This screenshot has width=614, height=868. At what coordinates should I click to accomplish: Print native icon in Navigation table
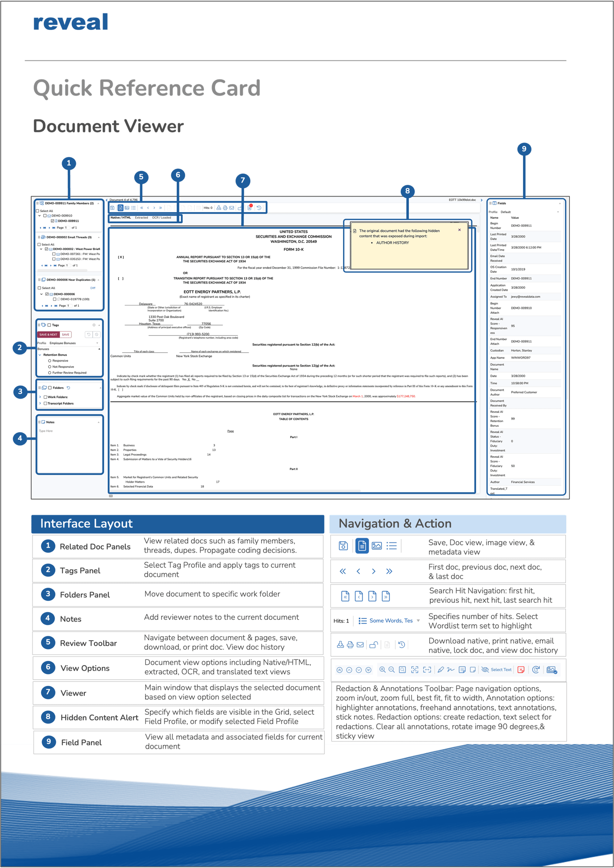(x=350, y=644)
